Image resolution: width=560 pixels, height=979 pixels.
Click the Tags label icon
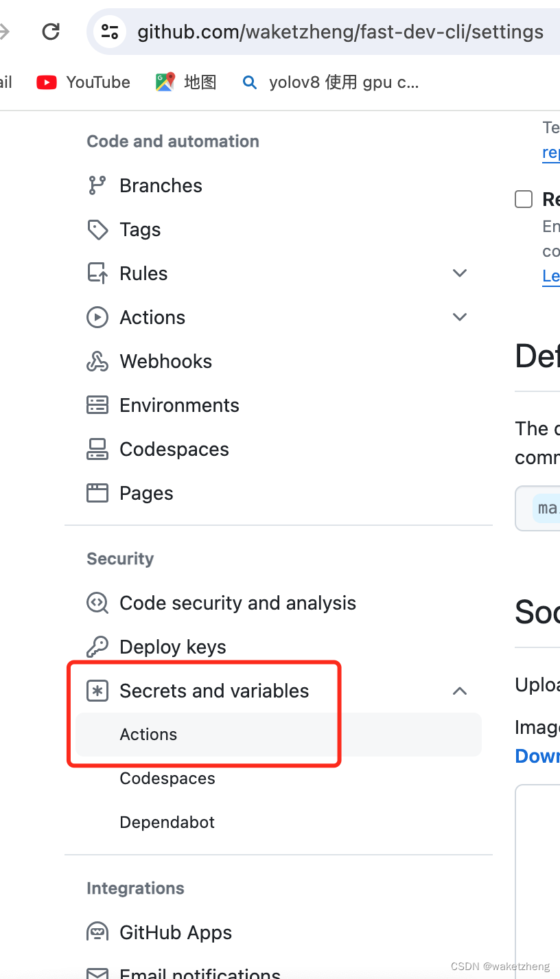pyautogui.click(x=97, y=229)
